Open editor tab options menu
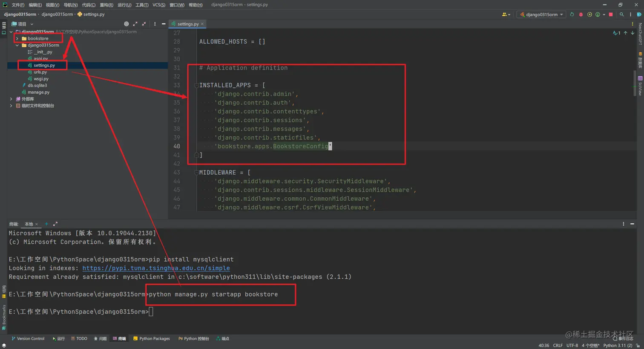 pyautogui.click(x=632, y=24)
